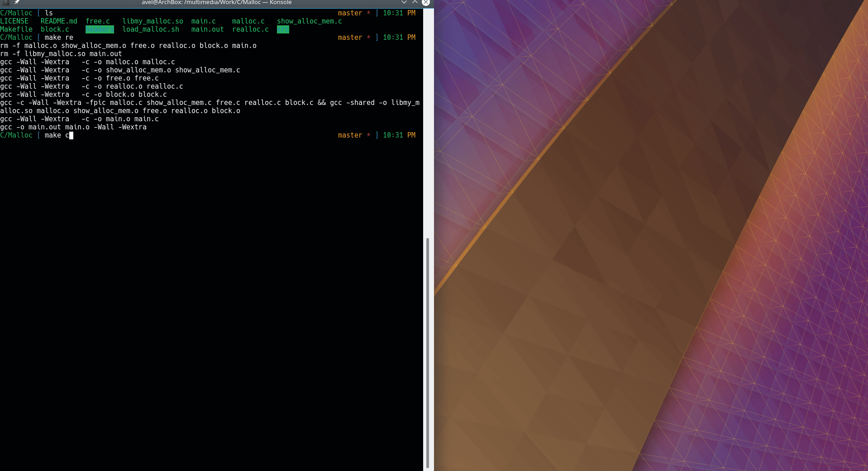Click free.c in the ls listing

pos(98,21)
